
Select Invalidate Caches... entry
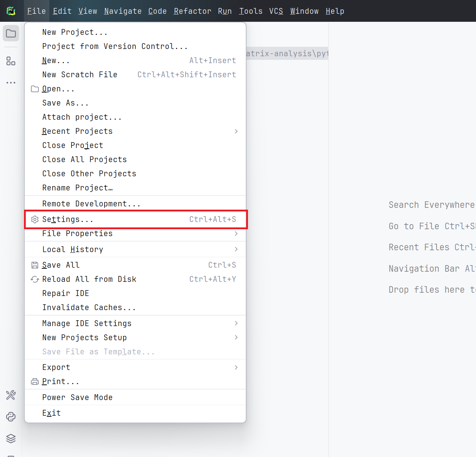pos(135,308)
